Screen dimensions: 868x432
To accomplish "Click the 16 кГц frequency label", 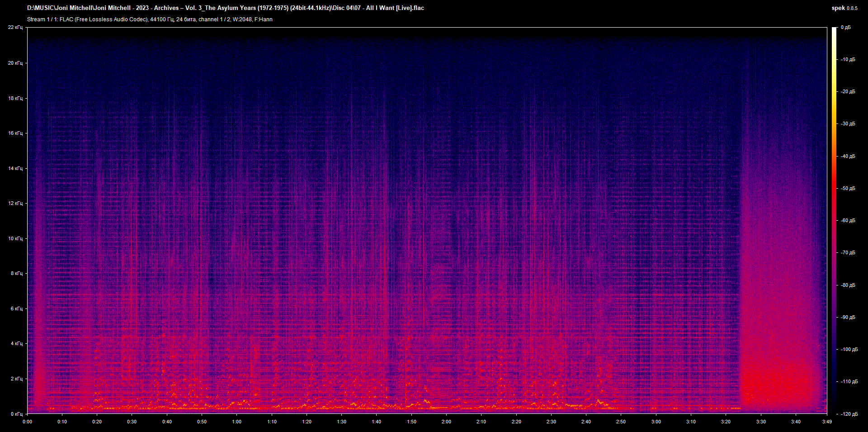I will point(15,133).
